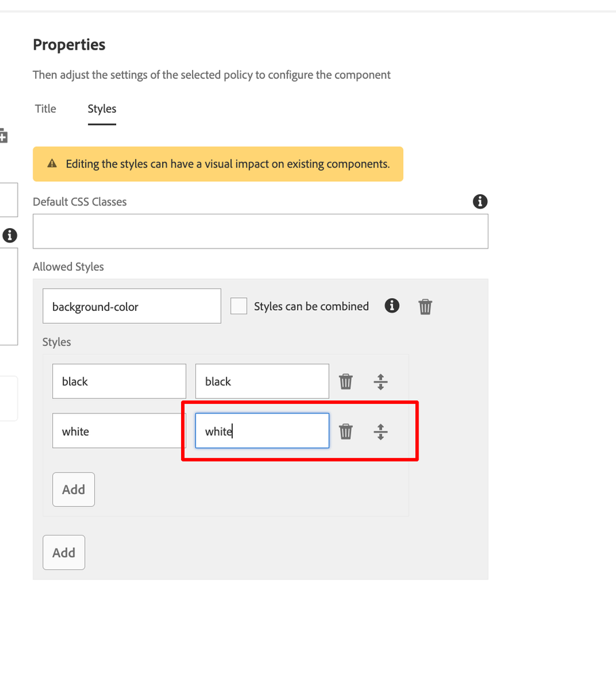The image size is (616, 678).
Task: Switch to the Title tab
Action: (45, 109)
